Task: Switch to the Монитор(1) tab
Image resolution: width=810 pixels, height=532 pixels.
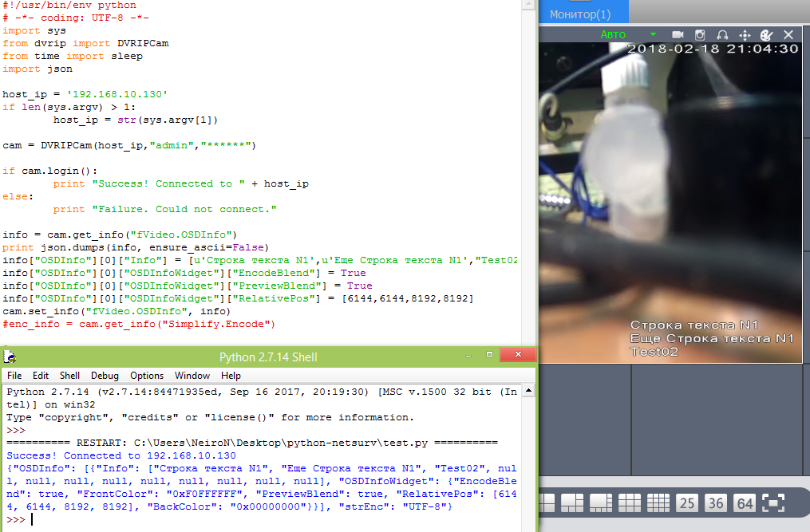Action: pos(580,14)
